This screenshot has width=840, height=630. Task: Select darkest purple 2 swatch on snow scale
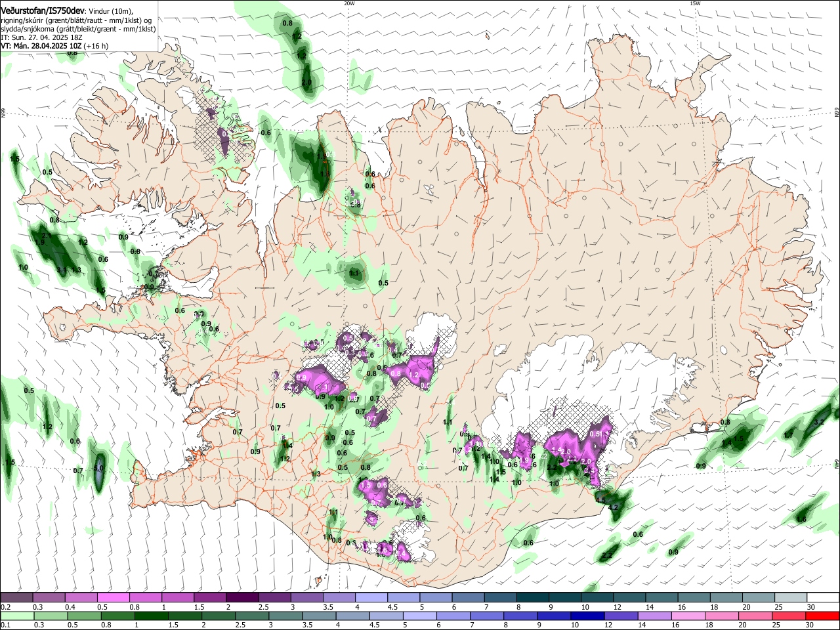coord(241,597)
